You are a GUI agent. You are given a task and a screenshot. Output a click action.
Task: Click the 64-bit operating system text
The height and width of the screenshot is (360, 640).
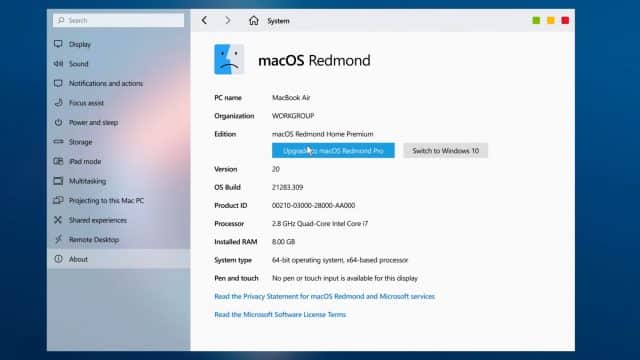click(340, 260)
